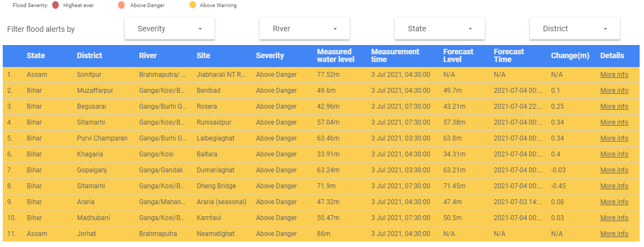Click the Change(m) column header
Image resolution: width=644 pixels, height=247 pixels.
click(570, 55)
